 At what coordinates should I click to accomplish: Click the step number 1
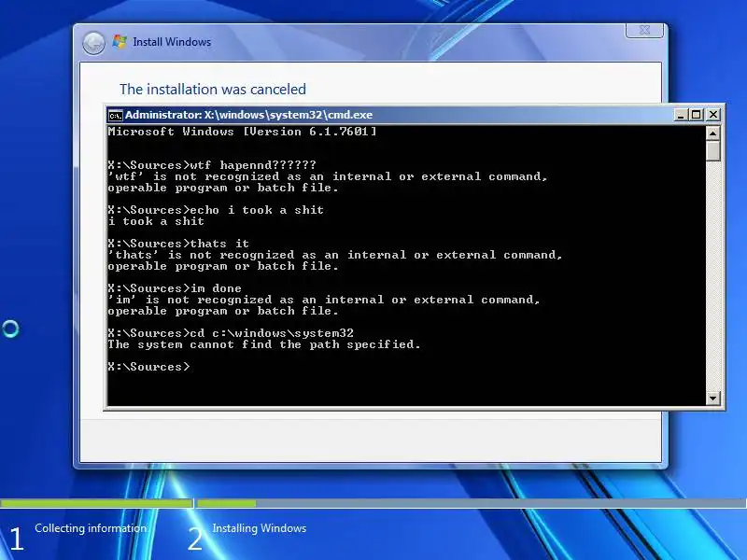[16, 539]
